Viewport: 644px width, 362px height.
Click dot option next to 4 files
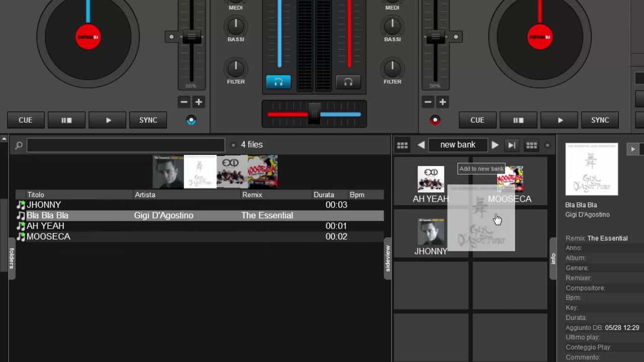pos(233,145)
